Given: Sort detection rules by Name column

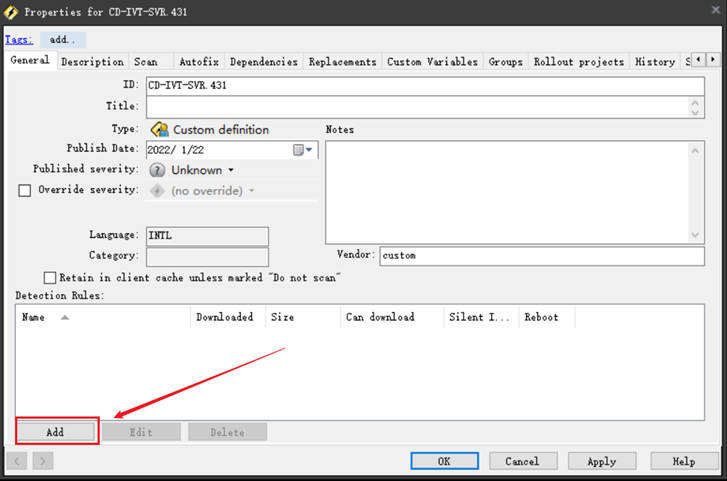Looking at the screenshot, I should [34, 317].
